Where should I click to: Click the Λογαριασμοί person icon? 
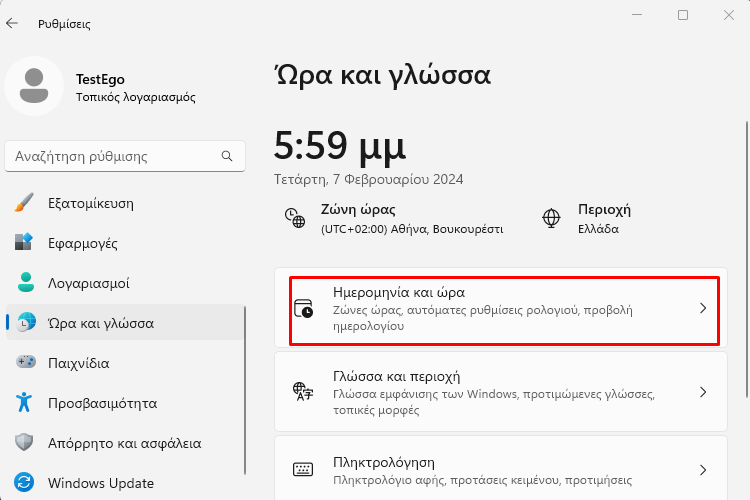coord(25,282)
